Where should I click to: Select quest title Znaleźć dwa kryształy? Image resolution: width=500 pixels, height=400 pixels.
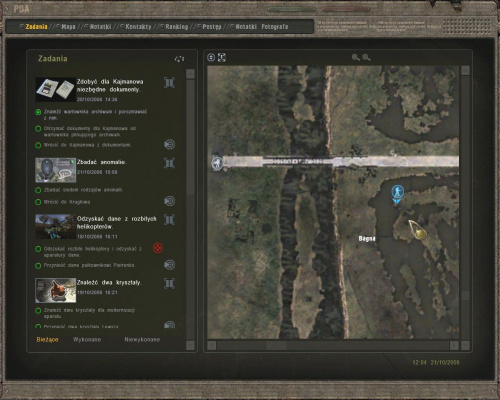(109, 283)
